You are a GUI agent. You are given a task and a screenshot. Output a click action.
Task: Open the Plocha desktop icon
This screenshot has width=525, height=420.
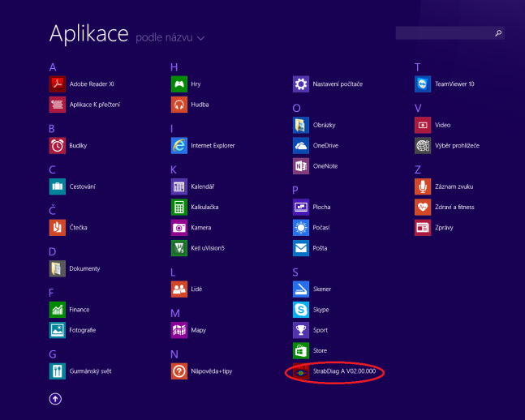(x=301, y=207)
